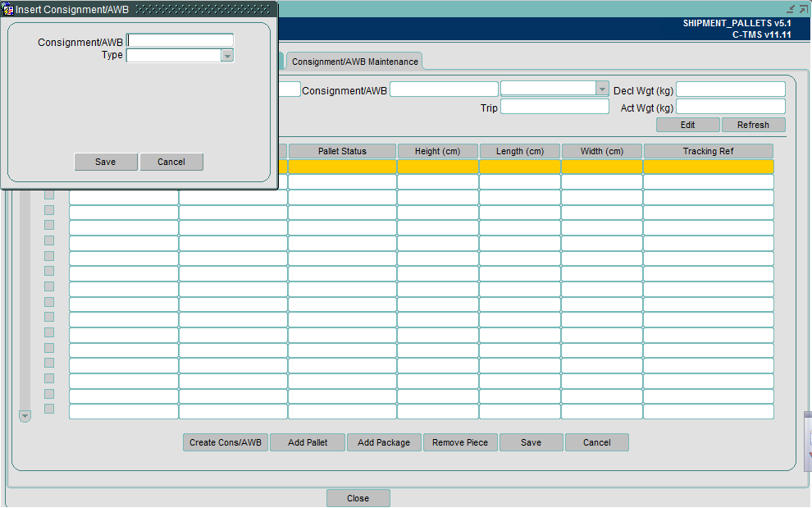Tick the topmost visible row checkbox below the dialog
The image size is (812, 508).
tap(49, 195)
